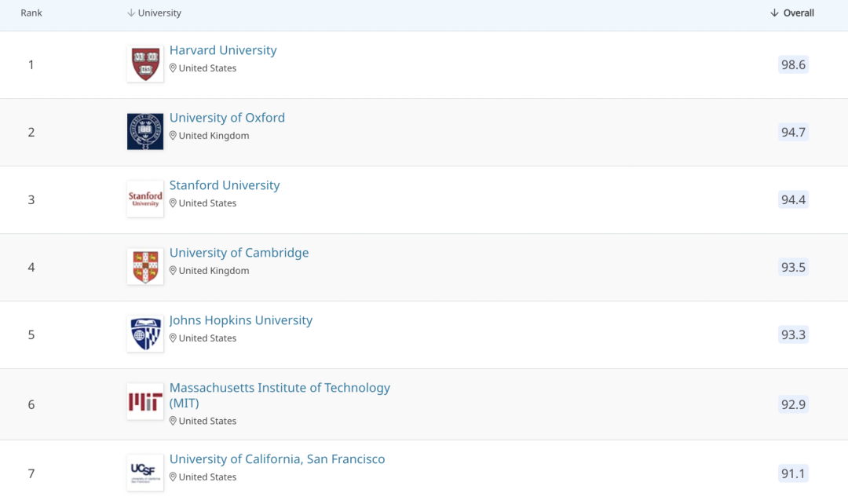
Task: Open the Harvard University link
Action: click(223, 50)
